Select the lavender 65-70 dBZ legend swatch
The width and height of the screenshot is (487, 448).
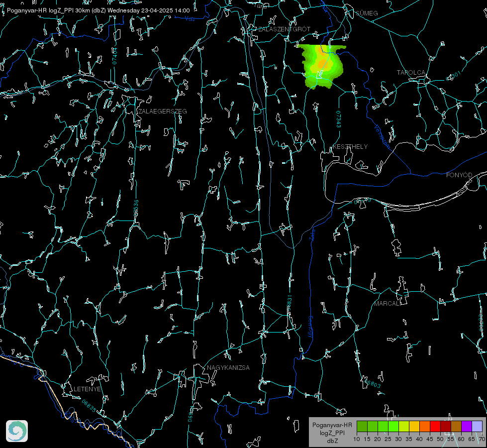pyautogui.click(x=477, y=426)
